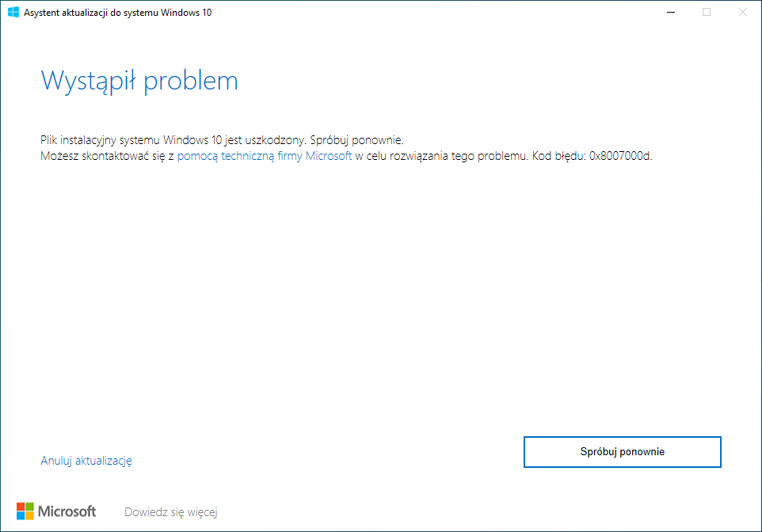Close the Windows 10 update assistant window
The width and height of the screenshot is (762, 532).
click(742, 12)
